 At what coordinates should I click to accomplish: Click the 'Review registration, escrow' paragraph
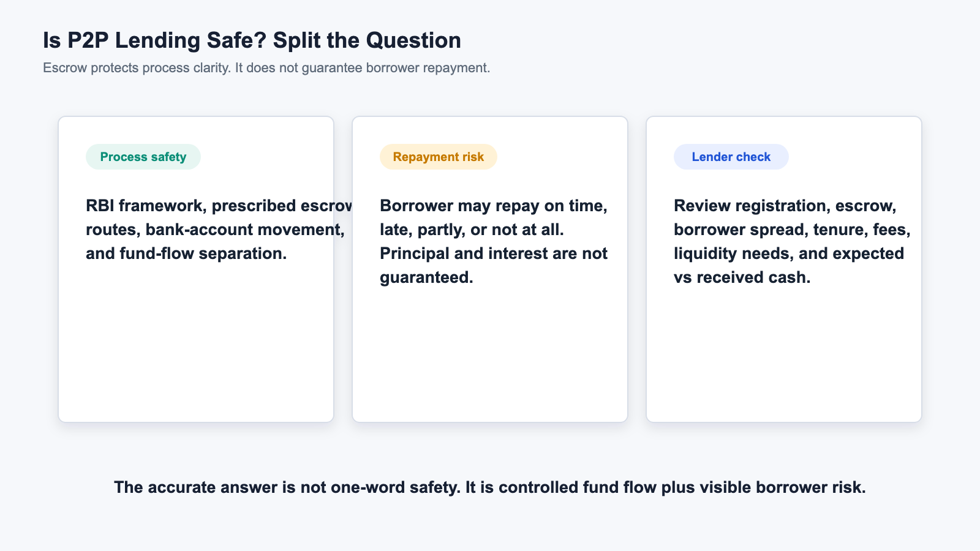[x=792, y=241]
